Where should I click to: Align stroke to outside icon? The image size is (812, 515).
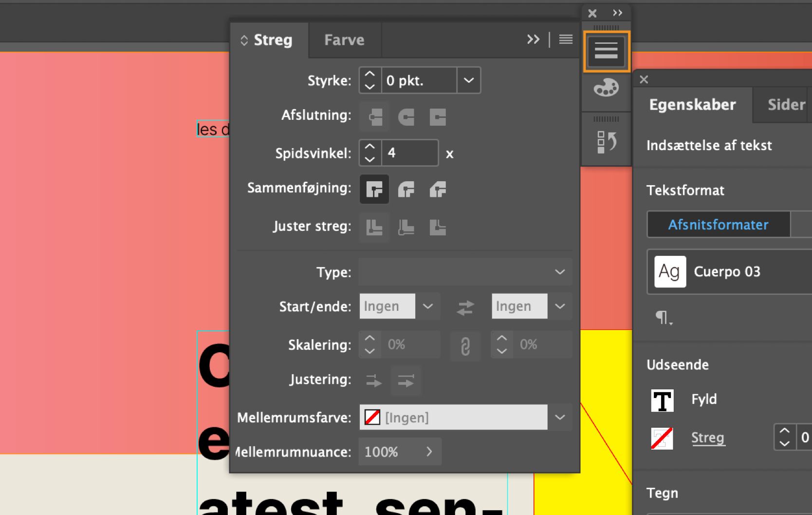438,227
